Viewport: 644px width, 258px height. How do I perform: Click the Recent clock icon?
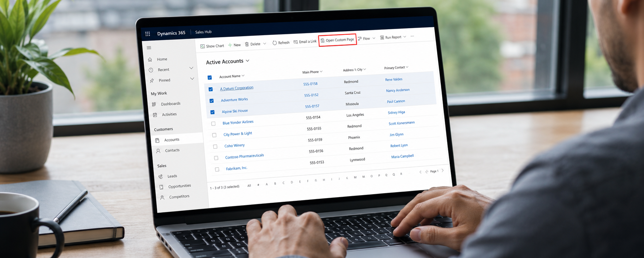point(151,70)
